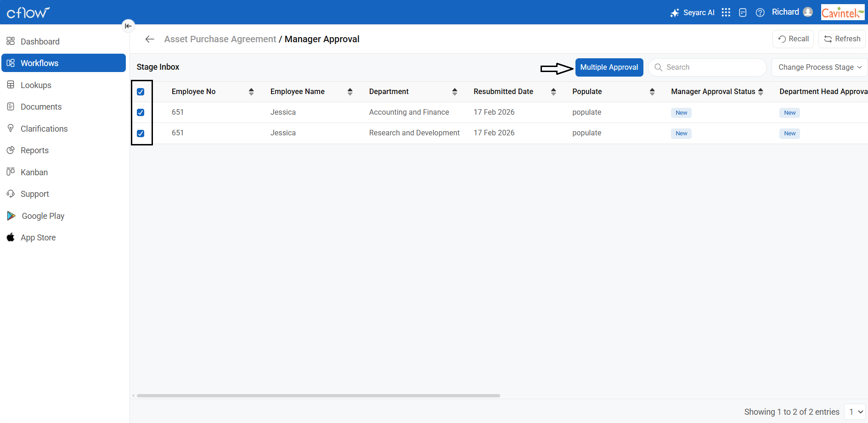Sort by Employee No column arrows
The height and width of the screenshot is (423, 868).
[251, 92]
